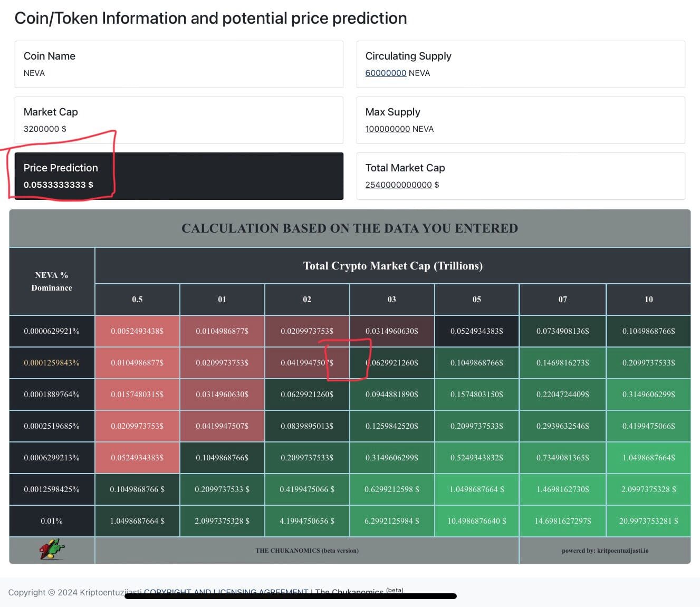This screenshot has height=607, width=700.
Task: Click the NEVA % Dominance header cell
Action: (x=52, y=282)
